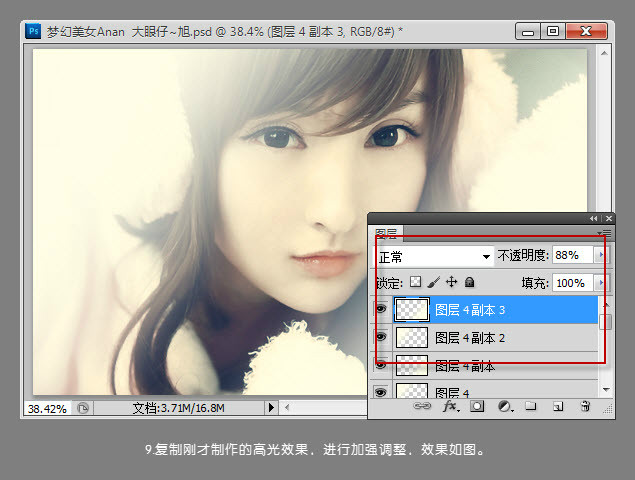Create a new layer group folder

tap(532, 407)
